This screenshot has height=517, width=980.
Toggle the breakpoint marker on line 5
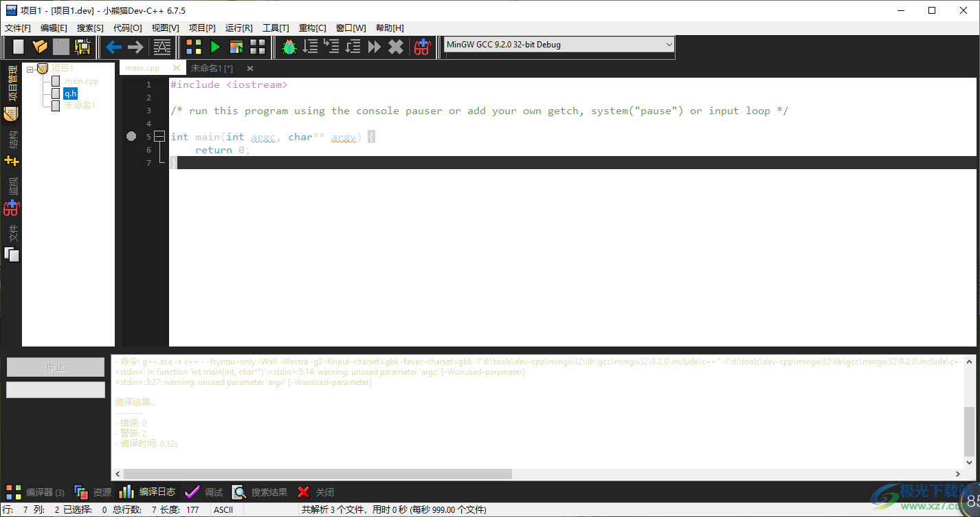[131, 137]
